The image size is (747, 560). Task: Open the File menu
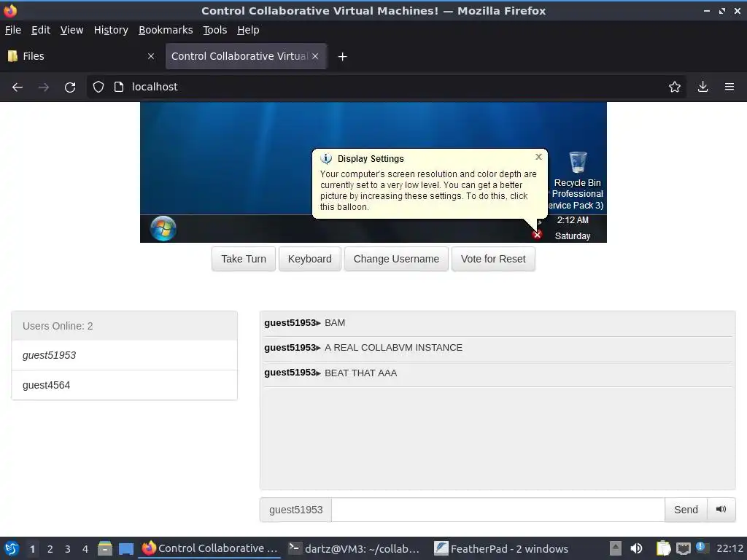click(13, 30)
